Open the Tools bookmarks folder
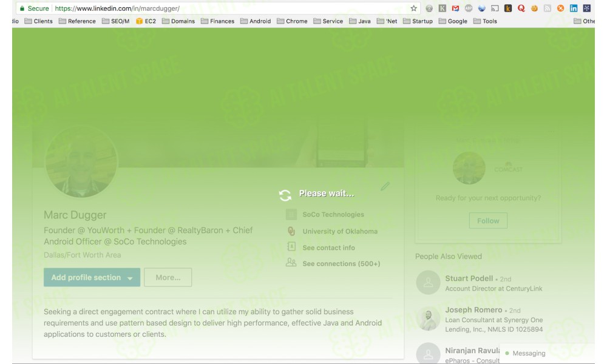The width and height of the screenshot is (607, 364). click(485, 21)
